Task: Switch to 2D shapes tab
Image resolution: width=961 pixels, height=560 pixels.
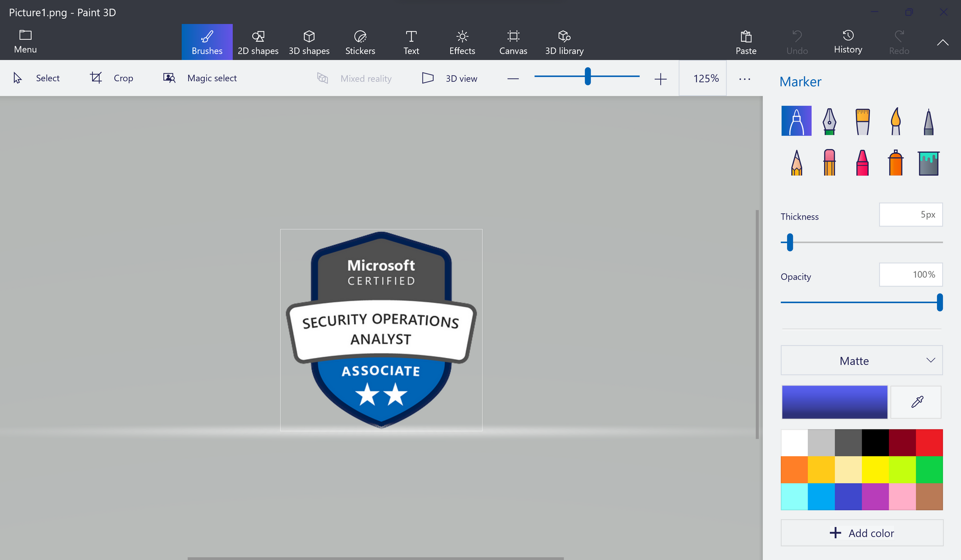Action: point(258,41)
